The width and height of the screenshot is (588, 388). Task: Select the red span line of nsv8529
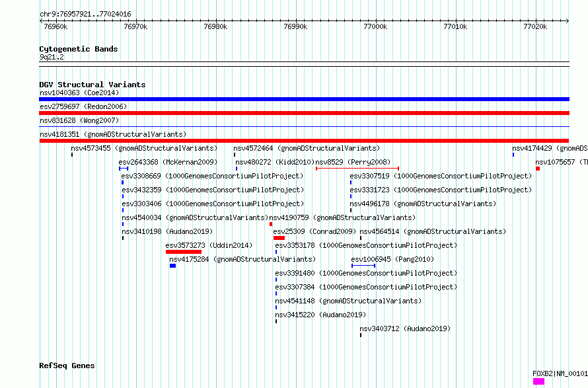[x=357, y=169]
